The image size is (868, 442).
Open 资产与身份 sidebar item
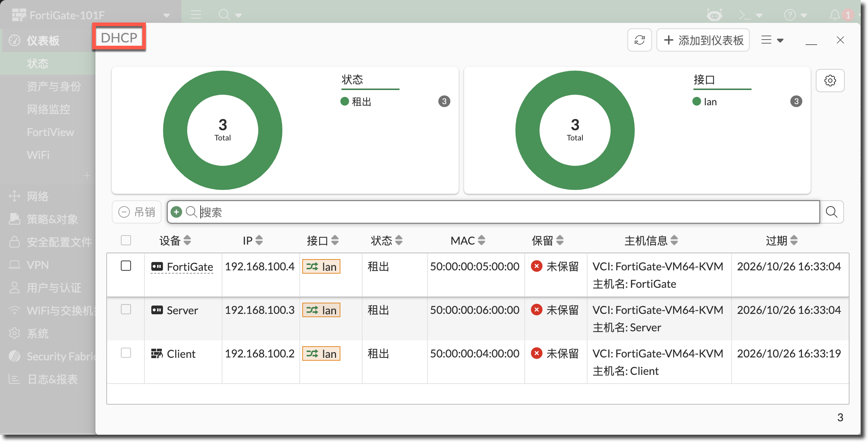(54, 86)
